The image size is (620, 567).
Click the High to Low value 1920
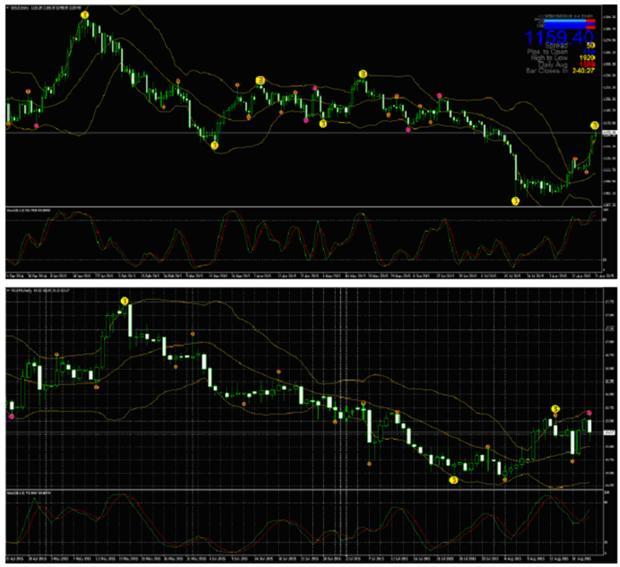587,58
